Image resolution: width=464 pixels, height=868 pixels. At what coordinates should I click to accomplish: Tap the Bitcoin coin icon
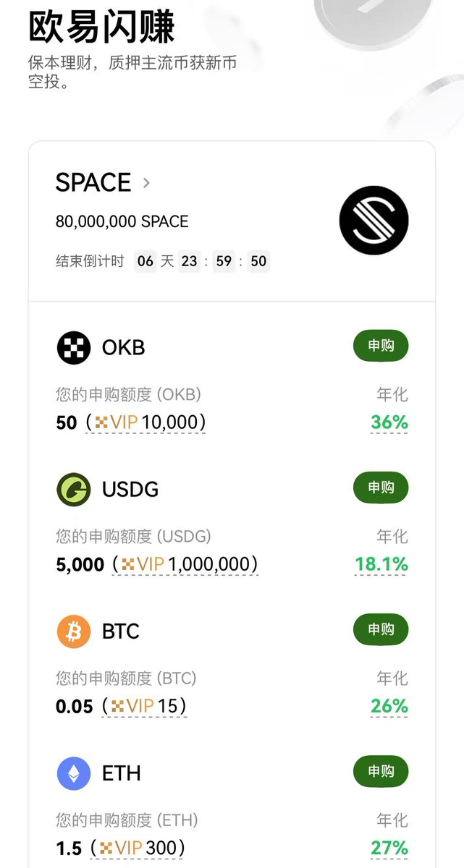click(x=74, y=631)
